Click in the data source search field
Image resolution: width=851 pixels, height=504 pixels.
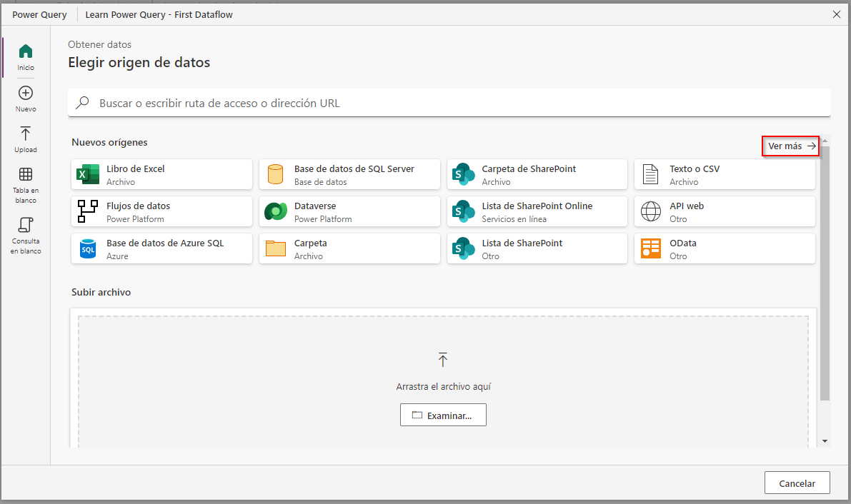click(449, 103)
